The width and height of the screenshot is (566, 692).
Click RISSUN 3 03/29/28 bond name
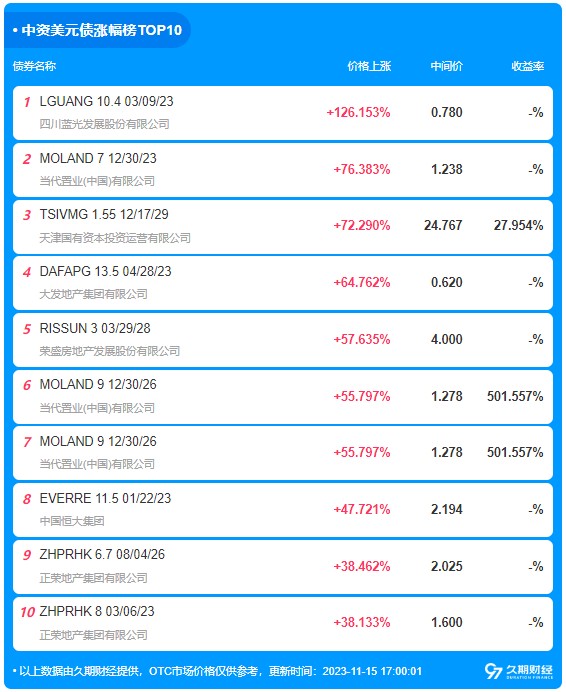click(x=95, y=328)
